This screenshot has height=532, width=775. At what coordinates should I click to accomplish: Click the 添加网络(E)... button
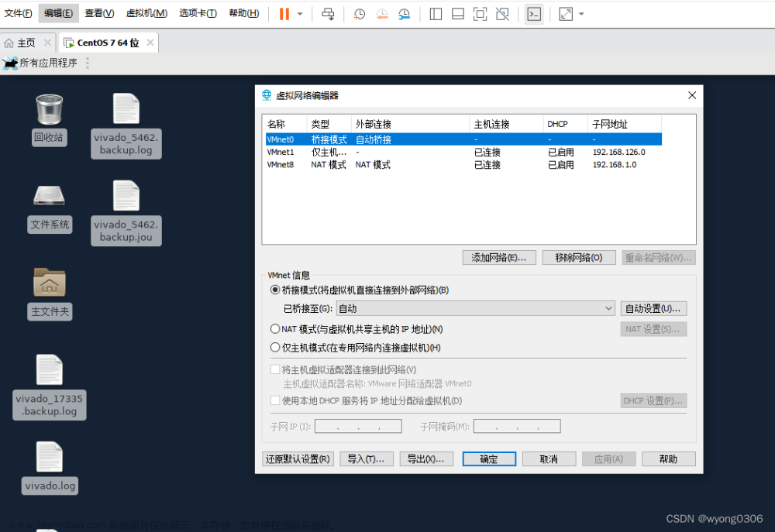(x=499, y=257)
